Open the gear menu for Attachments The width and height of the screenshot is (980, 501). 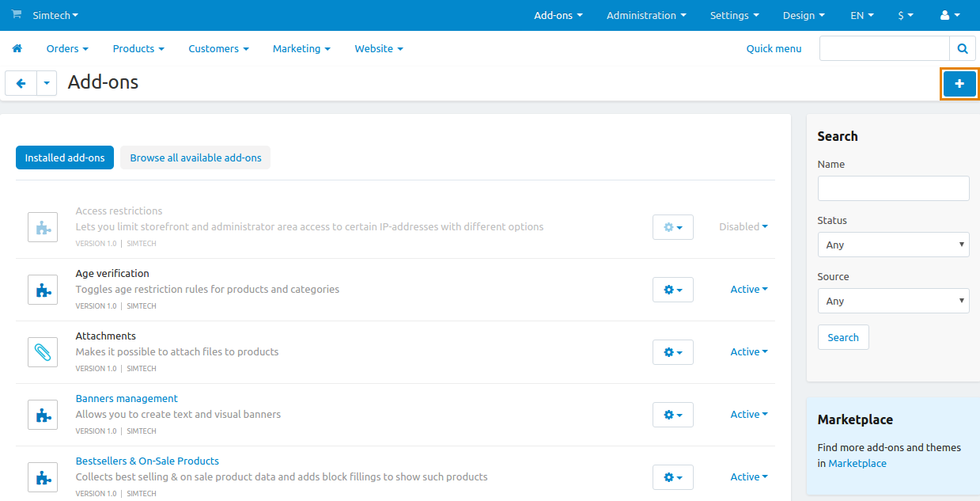[x=673, y=351]
